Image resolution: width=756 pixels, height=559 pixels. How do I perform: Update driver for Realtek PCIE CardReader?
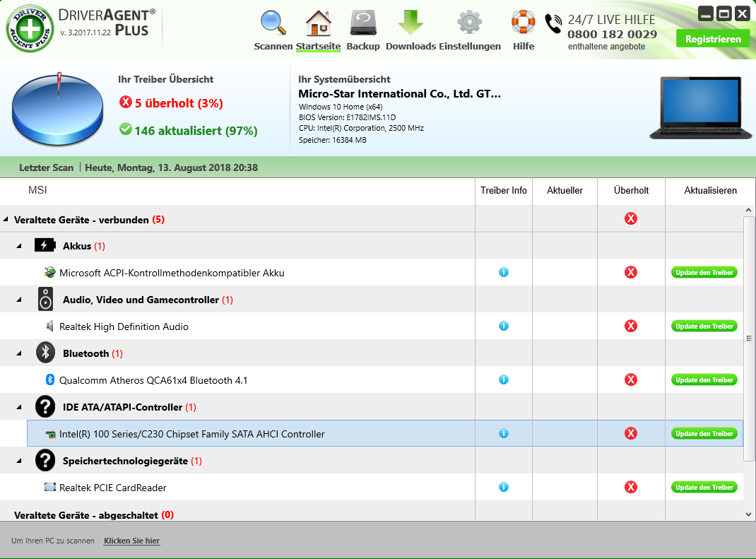704,487
